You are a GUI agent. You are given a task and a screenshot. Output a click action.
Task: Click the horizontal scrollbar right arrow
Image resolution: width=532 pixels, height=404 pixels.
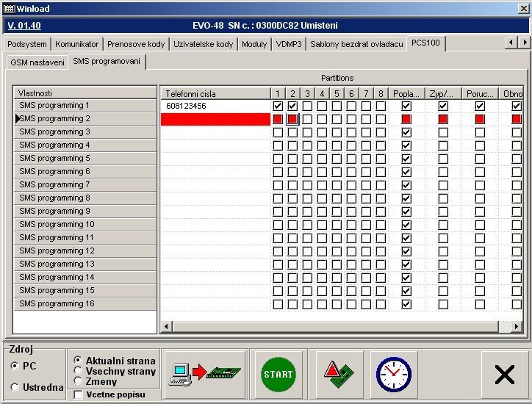point(517,326)
